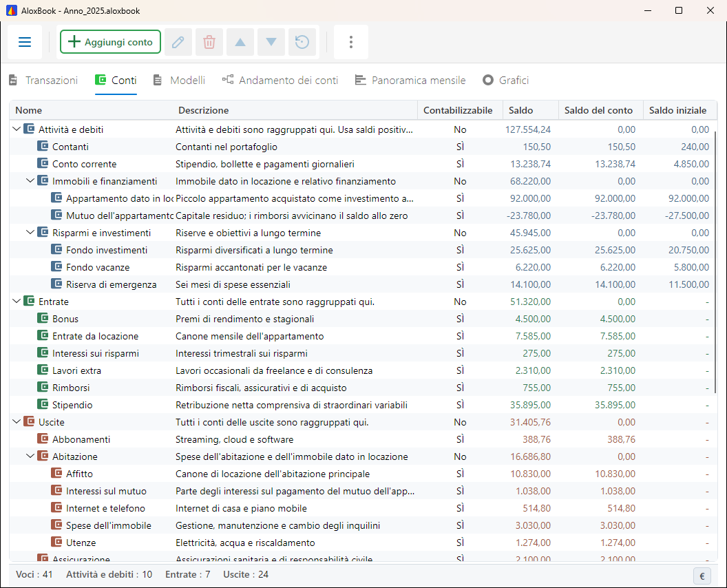
Task: Select the Conti tab
Action: click(x=116, y=81)
